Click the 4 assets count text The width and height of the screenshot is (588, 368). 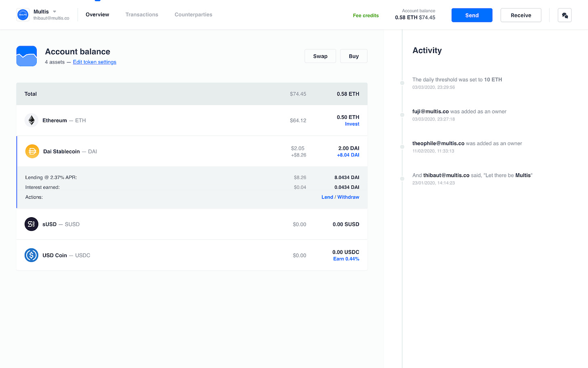55,62
